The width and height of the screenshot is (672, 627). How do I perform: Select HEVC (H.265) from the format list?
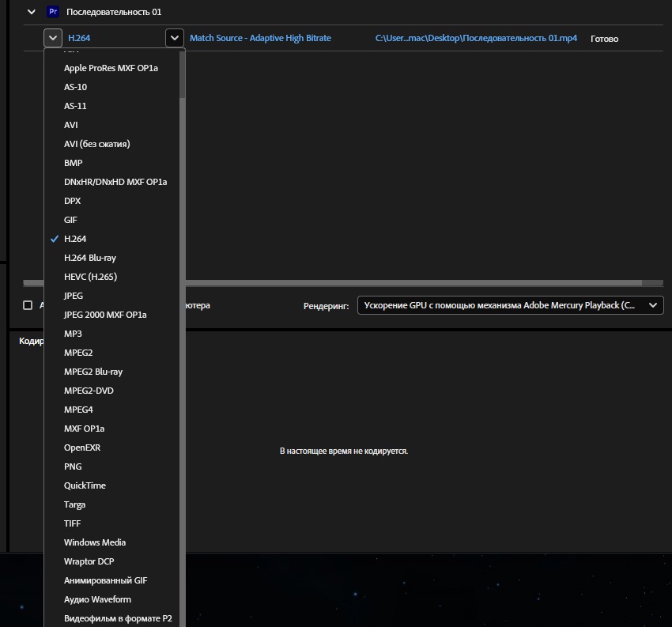(90, 277)
